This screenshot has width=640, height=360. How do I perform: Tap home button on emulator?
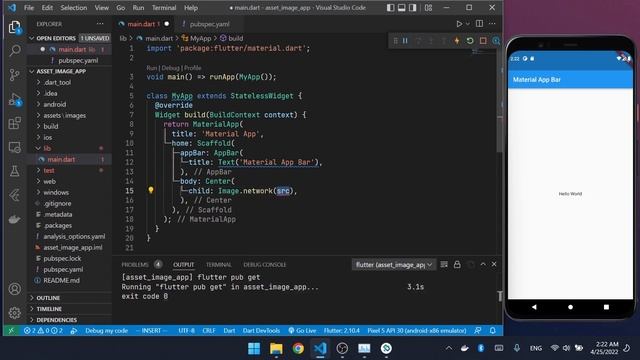coord(570,307)
